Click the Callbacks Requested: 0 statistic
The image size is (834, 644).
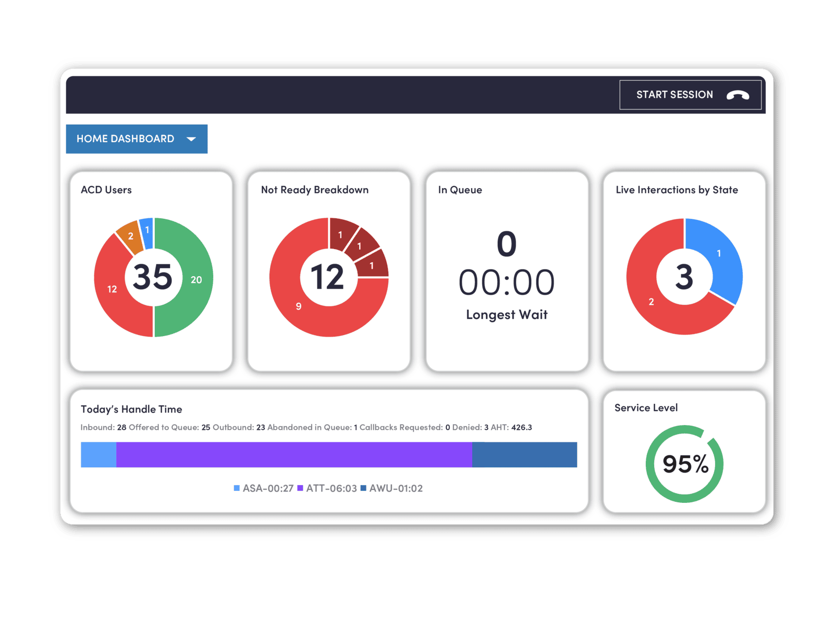[404, 427]
